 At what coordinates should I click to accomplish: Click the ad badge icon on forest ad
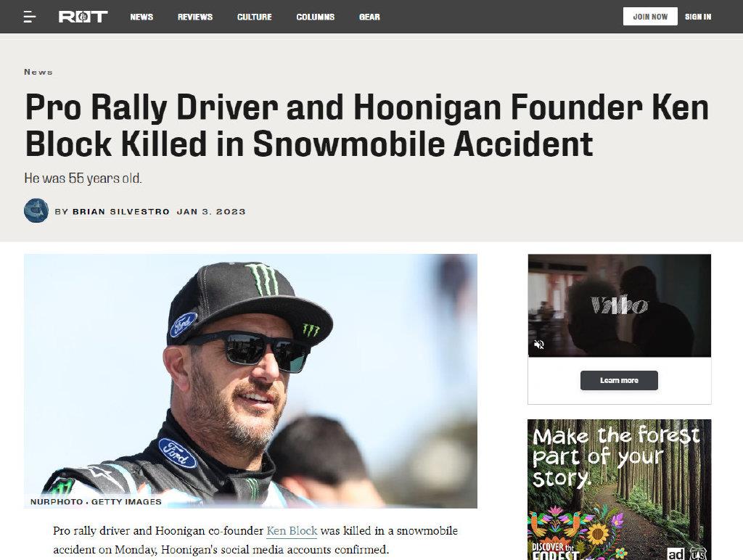[x=676, y=553]
